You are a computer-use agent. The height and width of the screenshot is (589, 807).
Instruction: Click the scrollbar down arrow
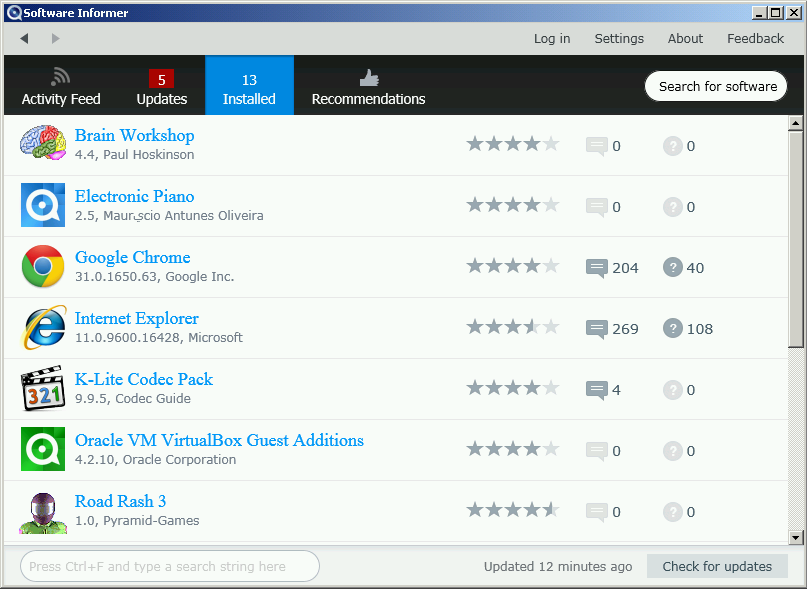(x=796, y=538)
